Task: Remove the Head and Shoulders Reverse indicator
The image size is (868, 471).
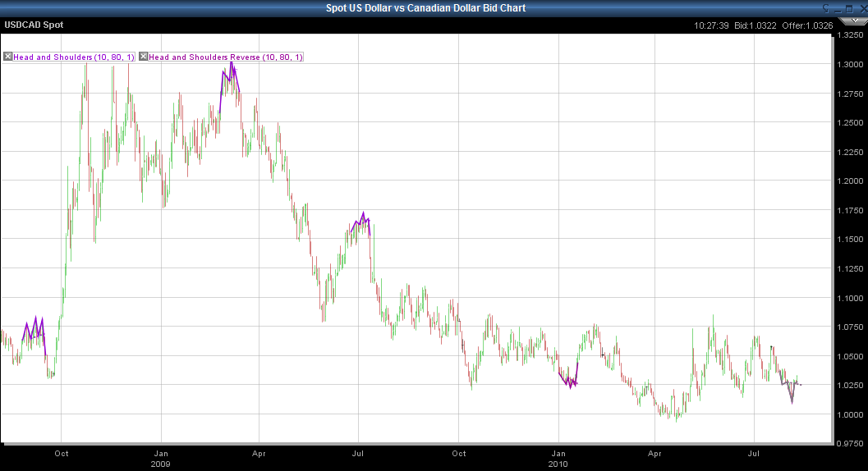Action: pos(144,57)
